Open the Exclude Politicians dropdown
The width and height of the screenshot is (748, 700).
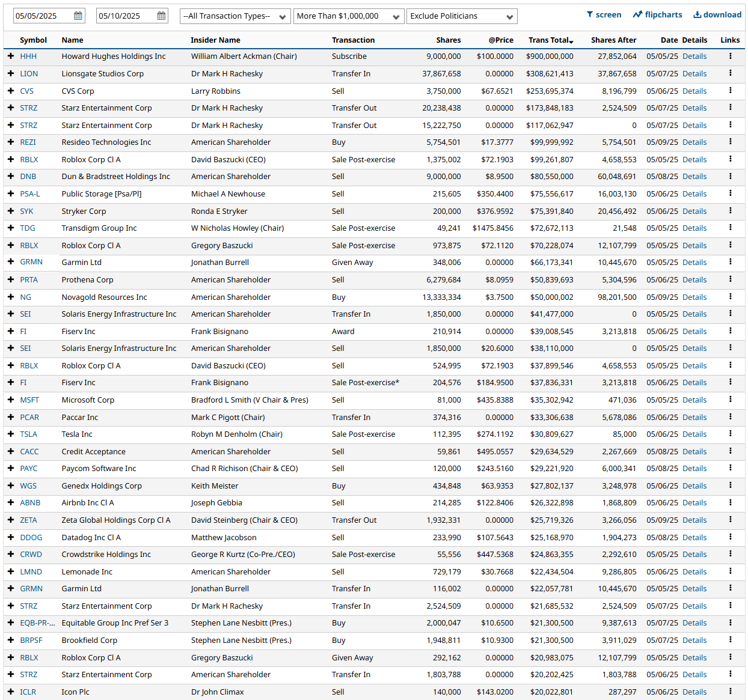point(462,16)
